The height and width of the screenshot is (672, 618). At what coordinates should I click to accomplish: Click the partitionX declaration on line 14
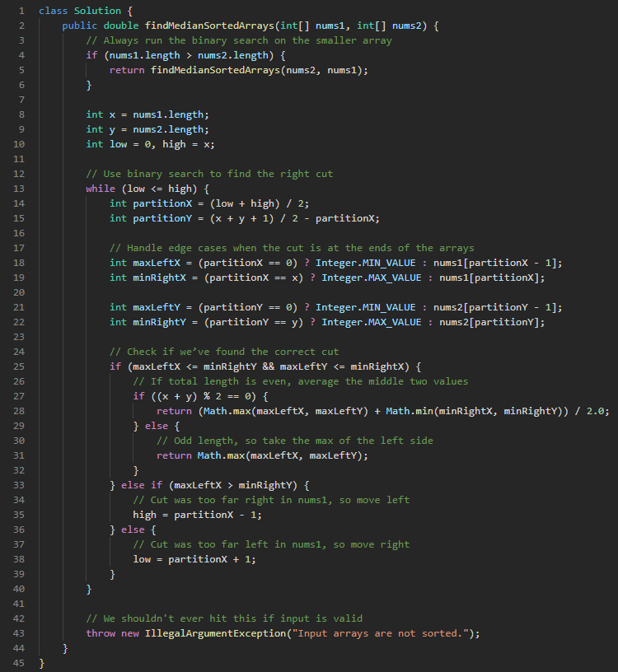tap(209, 203)
